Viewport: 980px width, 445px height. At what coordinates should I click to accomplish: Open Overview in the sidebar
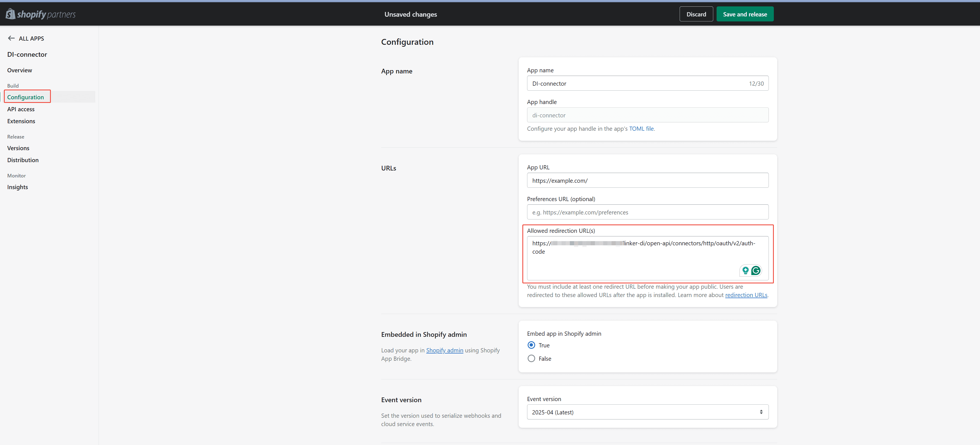click(x=19, y=70)
